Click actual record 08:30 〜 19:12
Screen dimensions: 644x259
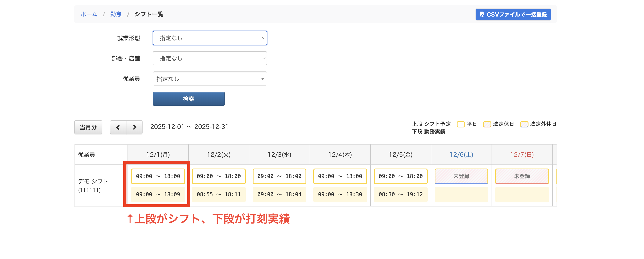[x=401, y=194]
